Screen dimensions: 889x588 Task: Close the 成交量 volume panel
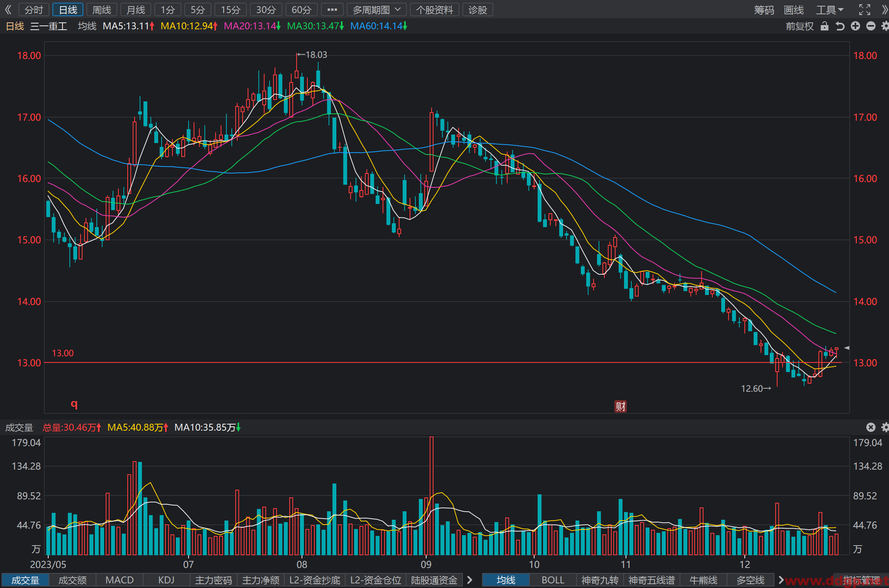[870, 427]
